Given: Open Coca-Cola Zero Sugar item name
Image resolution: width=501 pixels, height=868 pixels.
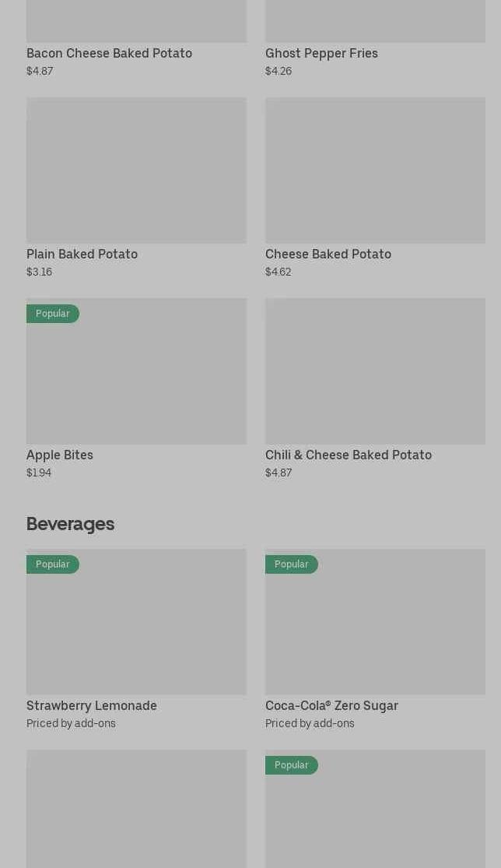Looking at the screenshot, I should (331, 705).
